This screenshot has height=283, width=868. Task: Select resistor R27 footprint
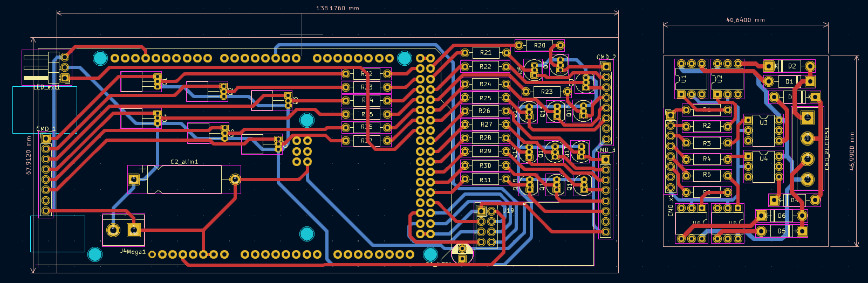pyautogui.click(x=486, y=125)
